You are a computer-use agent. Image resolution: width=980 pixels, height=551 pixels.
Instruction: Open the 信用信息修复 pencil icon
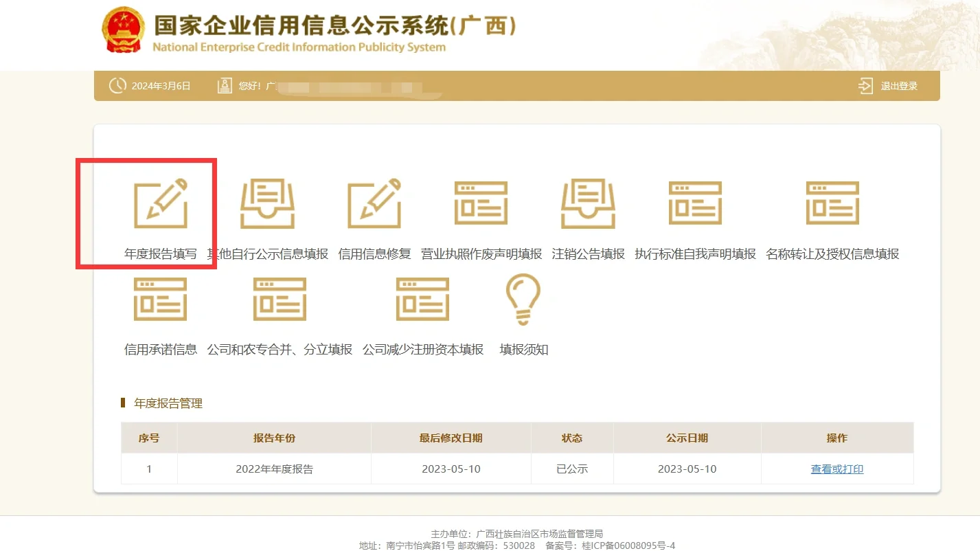point(374,204)
